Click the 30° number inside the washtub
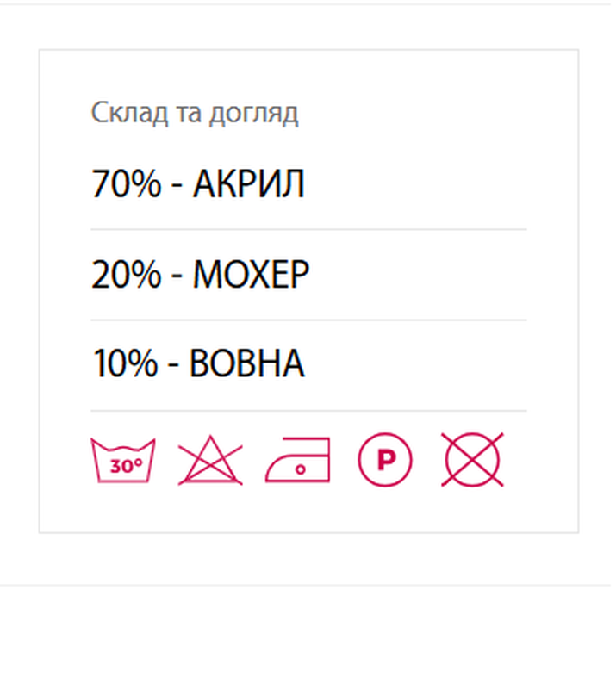616x689 pixels. (126, 466)
